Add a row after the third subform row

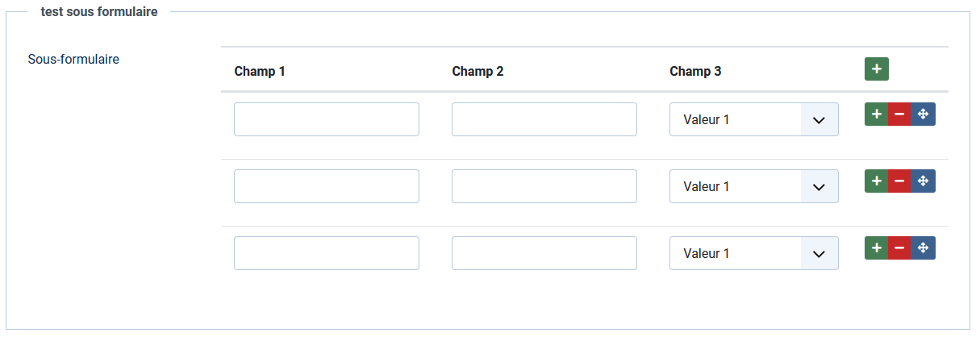point(877,248)
